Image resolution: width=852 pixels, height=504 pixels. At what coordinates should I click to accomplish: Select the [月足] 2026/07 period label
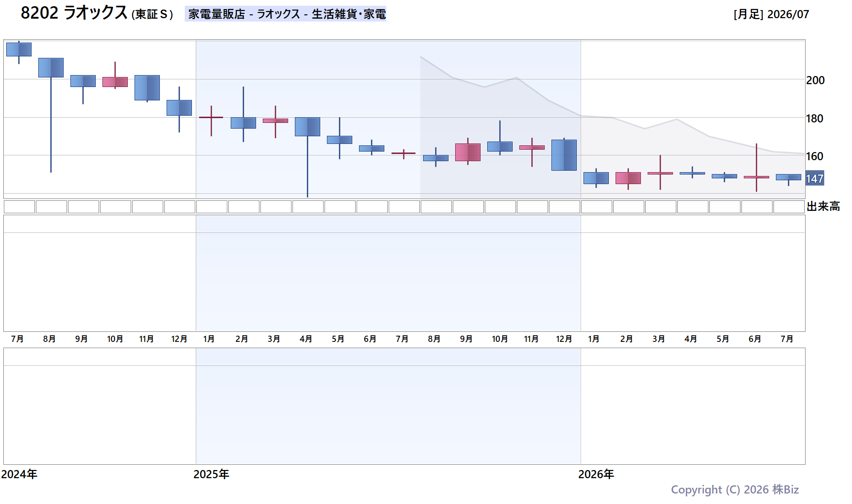(x=771, y=14)
